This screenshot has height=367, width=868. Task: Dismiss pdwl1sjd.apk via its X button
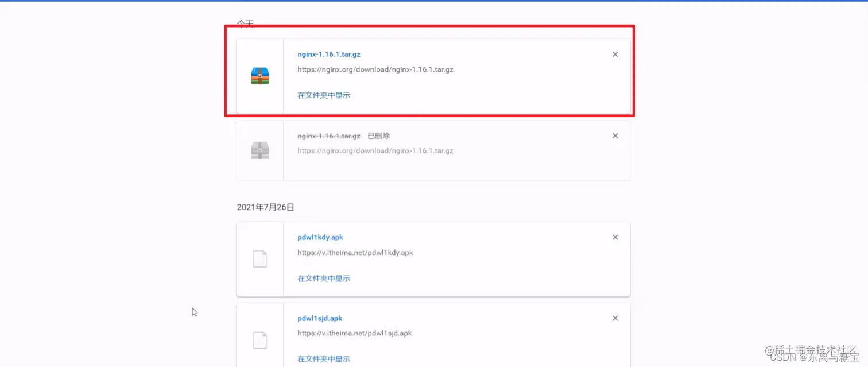pyautogui.click(x=615, y=318)
